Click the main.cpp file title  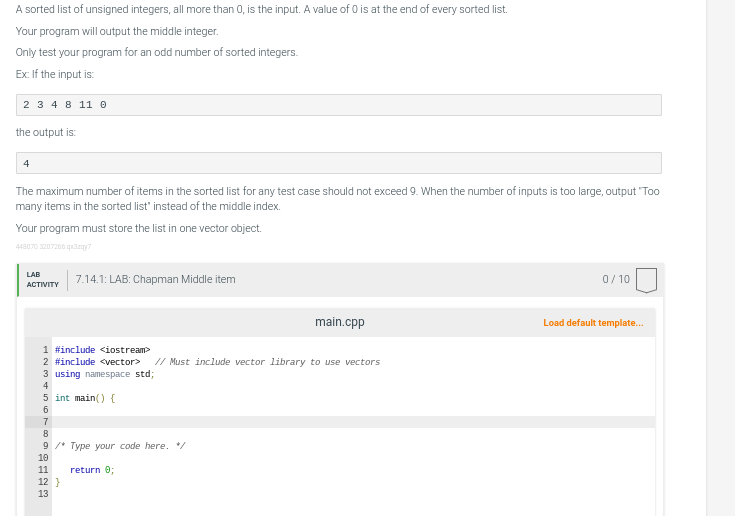(339, 322)
